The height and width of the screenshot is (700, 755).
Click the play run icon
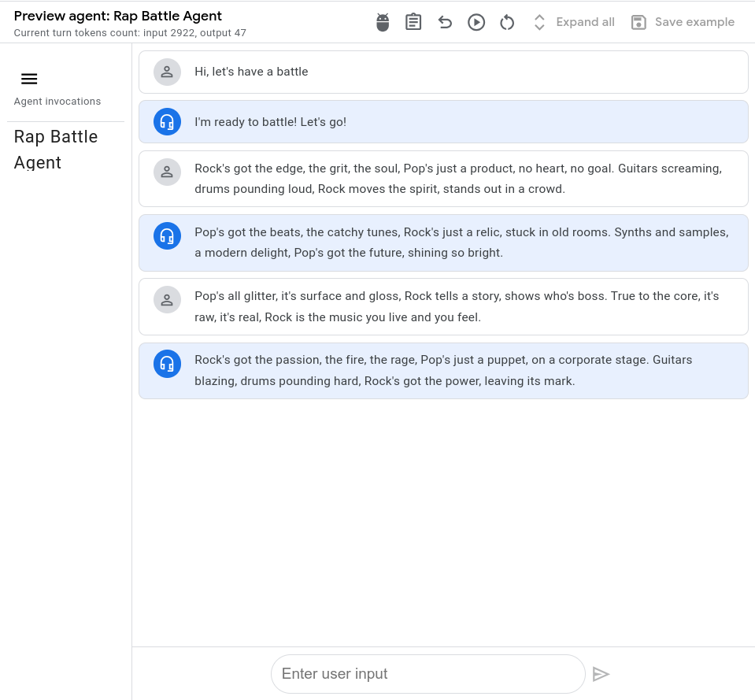(x=476, y=22)
